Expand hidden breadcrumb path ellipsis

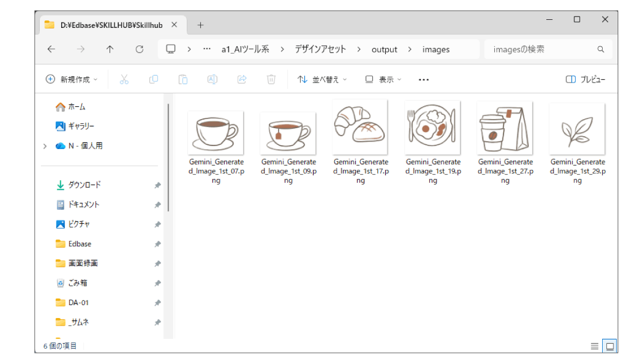207,49
